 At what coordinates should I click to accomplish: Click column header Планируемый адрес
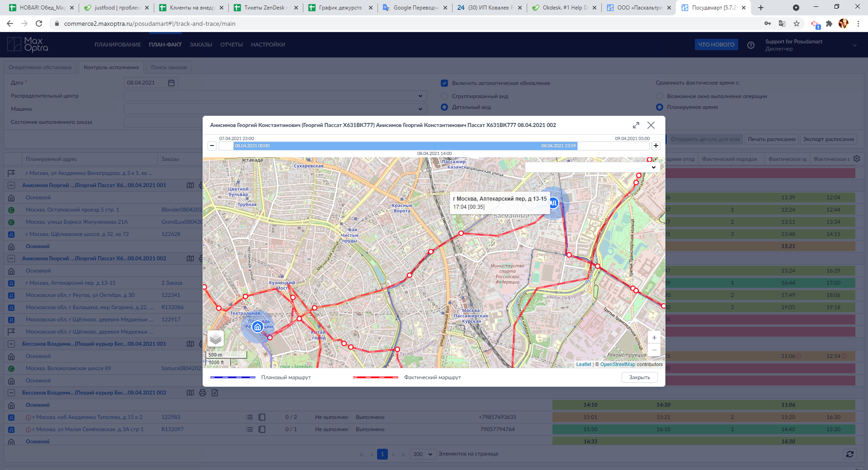click(x=51, y=159)
